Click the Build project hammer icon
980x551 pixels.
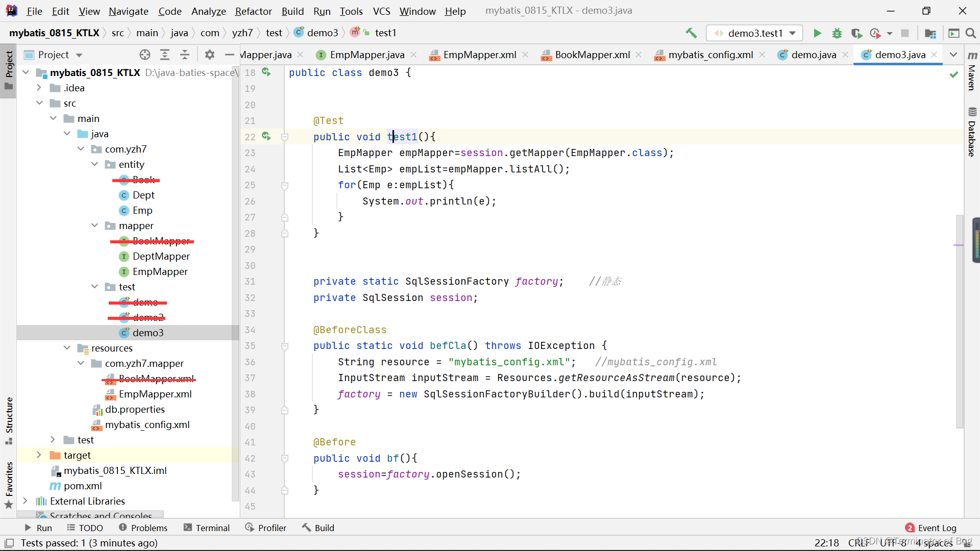(x=691, y=33)
